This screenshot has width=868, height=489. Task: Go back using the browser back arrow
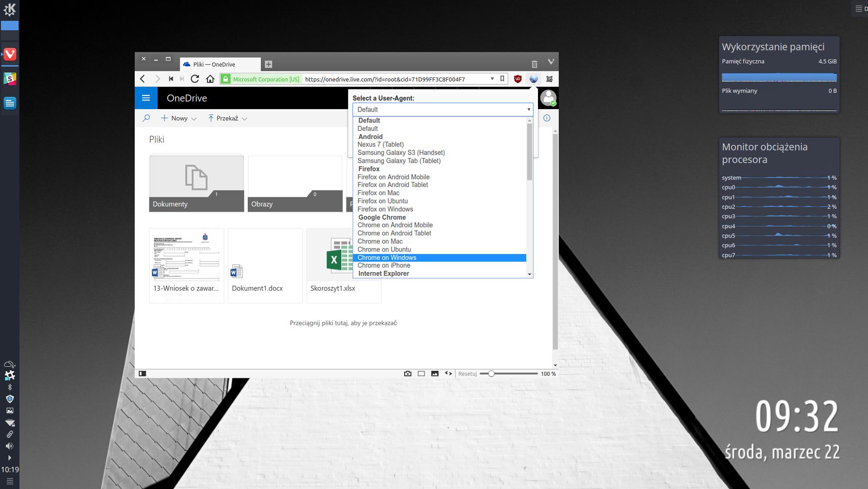click(x=142, y=79)
